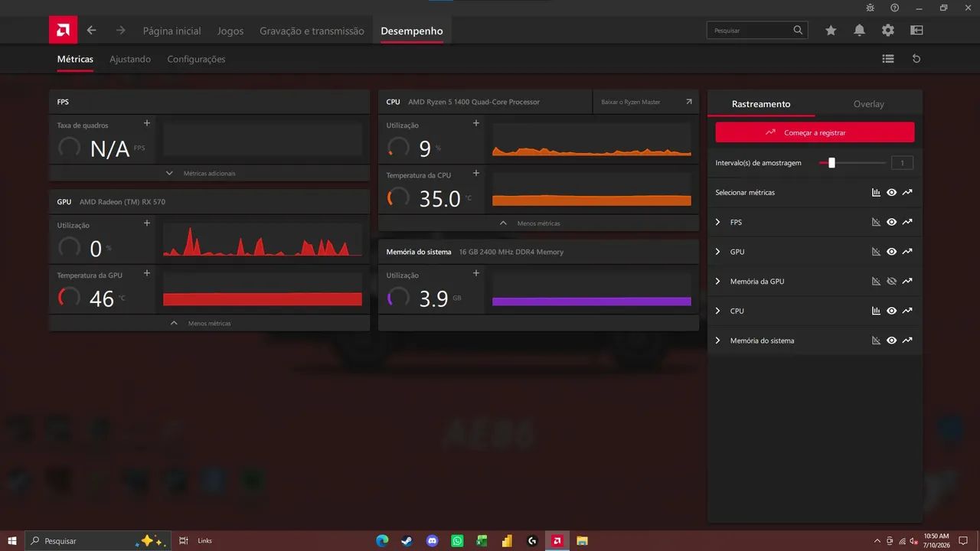Toggle chart icon in Memória da GPU row
The width and height of the screenshot is (980, 551).
(876, 282)
